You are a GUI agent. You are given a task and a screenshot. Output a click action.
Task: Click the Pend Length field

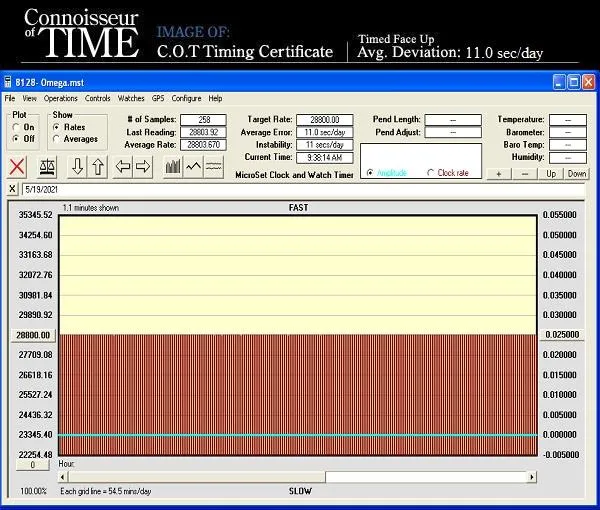(453, 120)
